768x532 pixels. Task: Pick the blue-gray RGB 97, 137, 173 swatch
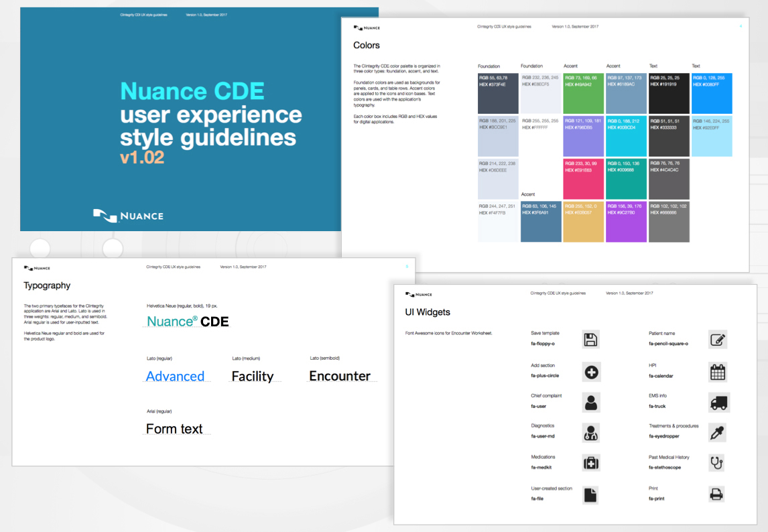click(626, 94)
